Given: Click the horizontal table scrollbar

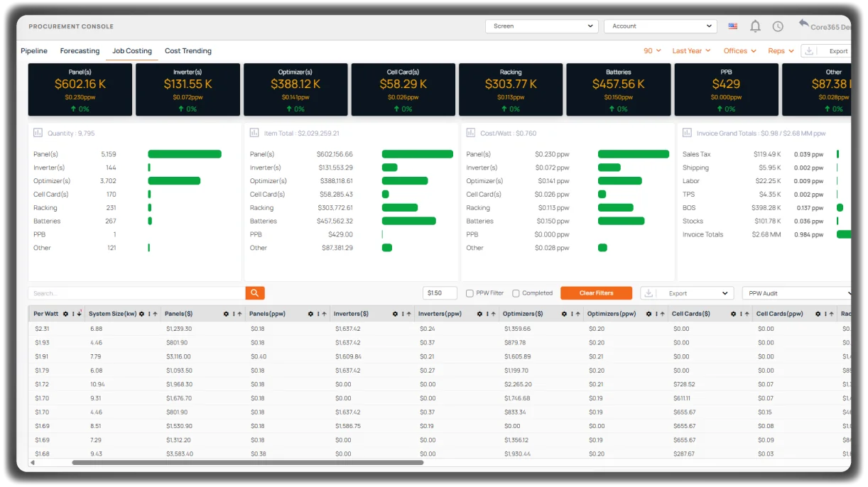Looking at the screenshot, I should (248, 462).
